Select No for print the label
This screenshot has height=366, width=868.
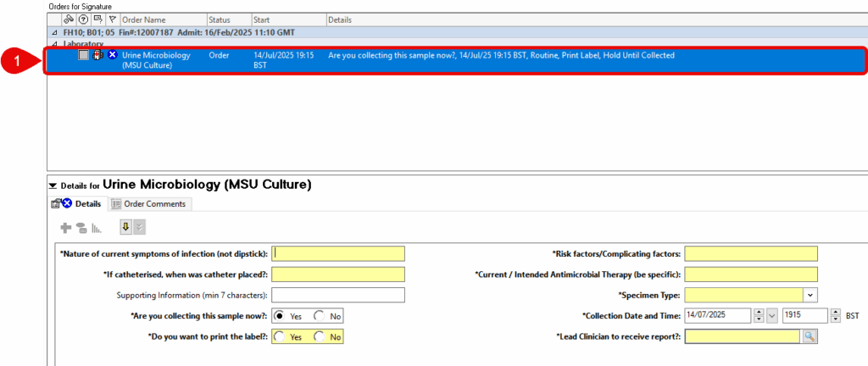coord(319,336)
